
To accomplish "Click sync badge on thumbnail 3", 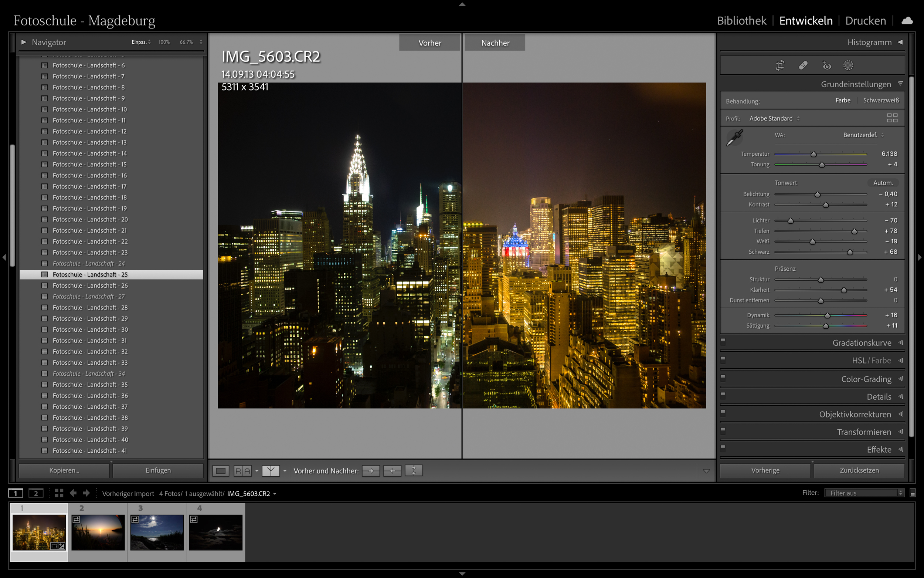I will click(x=135, y=519).
